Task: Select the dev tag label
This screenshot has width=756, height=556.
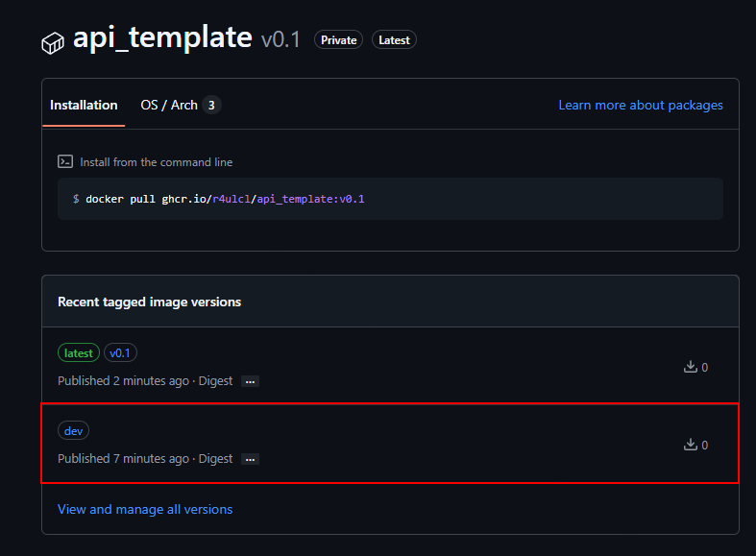Action: coord(73,431)
